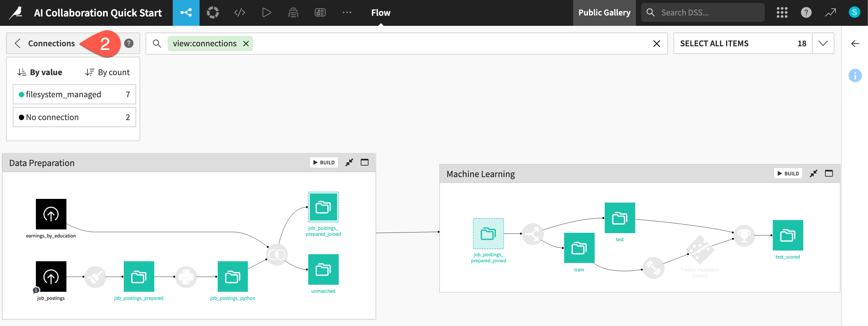868x326 pixels.
Task: Open the user profile avatar
Action: 854,12
